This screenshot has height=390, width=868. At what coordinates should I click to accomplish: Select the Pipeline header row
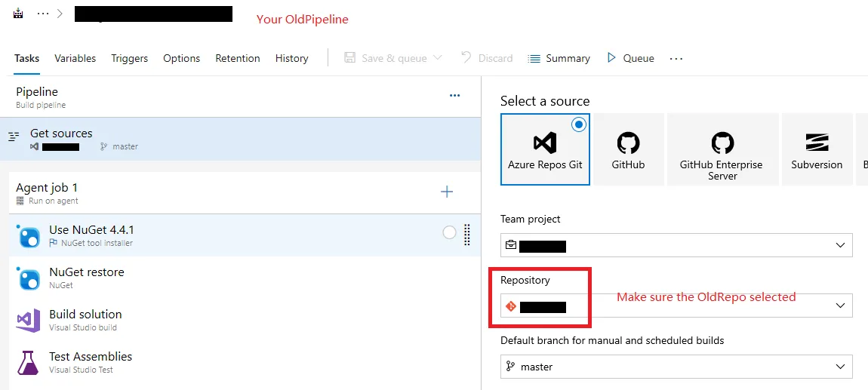tap(240, 97)
